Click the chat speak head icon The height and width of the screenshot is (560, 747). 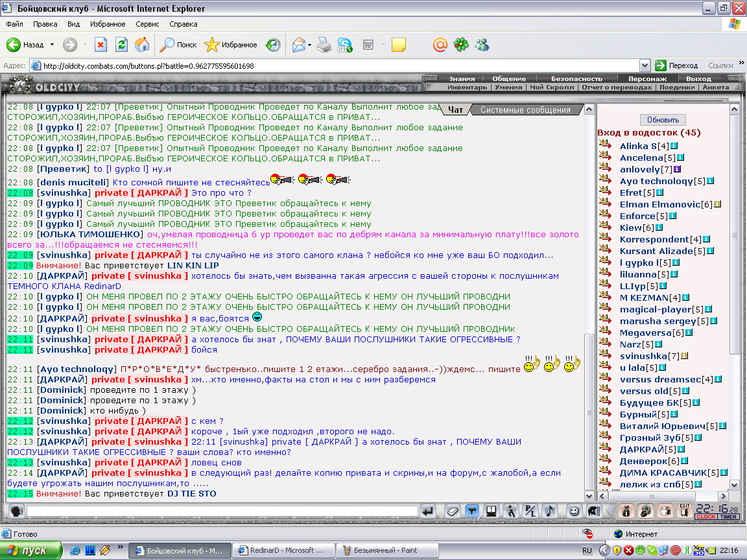[17, 511]
